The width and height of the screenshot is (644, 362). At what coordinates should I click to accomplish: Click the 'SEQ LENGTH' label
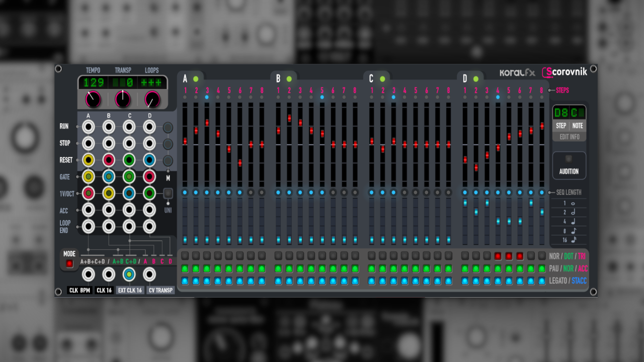coord(569,193)
